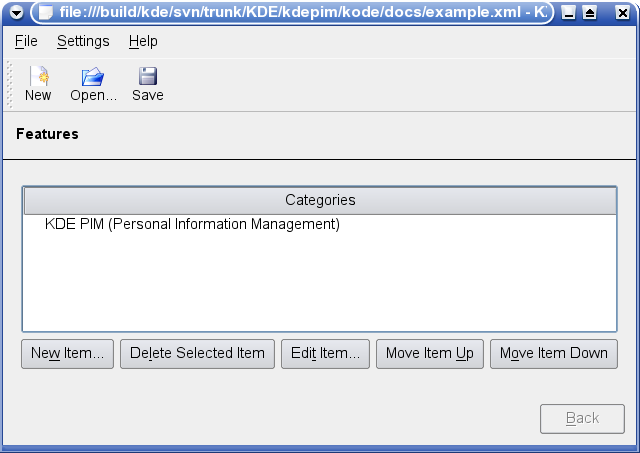Open the File menu
640x453 pixels.
coord(26,41)
